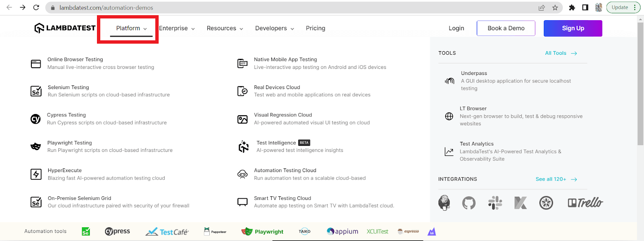
Task: Toggle the browser side panel icon
Action: (585, 8)
